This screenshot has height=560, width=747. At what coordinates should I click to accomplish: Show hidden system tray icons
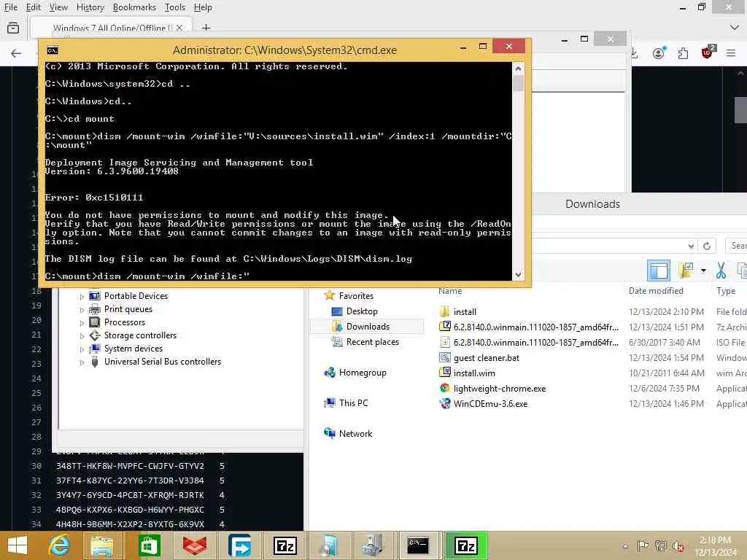pos(625,546)
